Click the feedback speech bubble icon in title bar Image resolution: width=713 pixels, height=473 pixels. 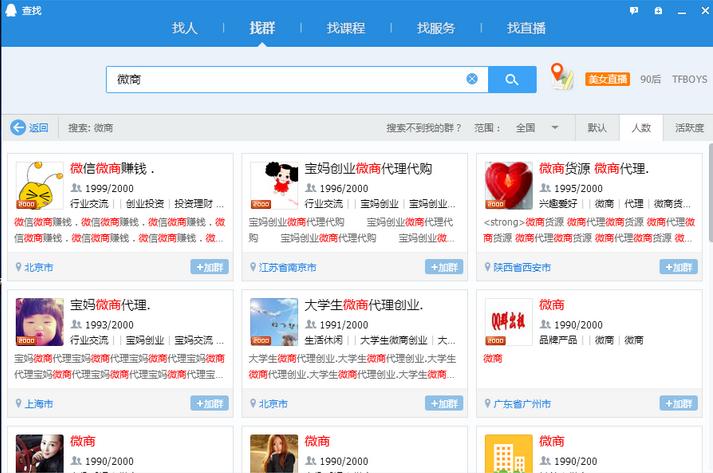coord(634,9)
